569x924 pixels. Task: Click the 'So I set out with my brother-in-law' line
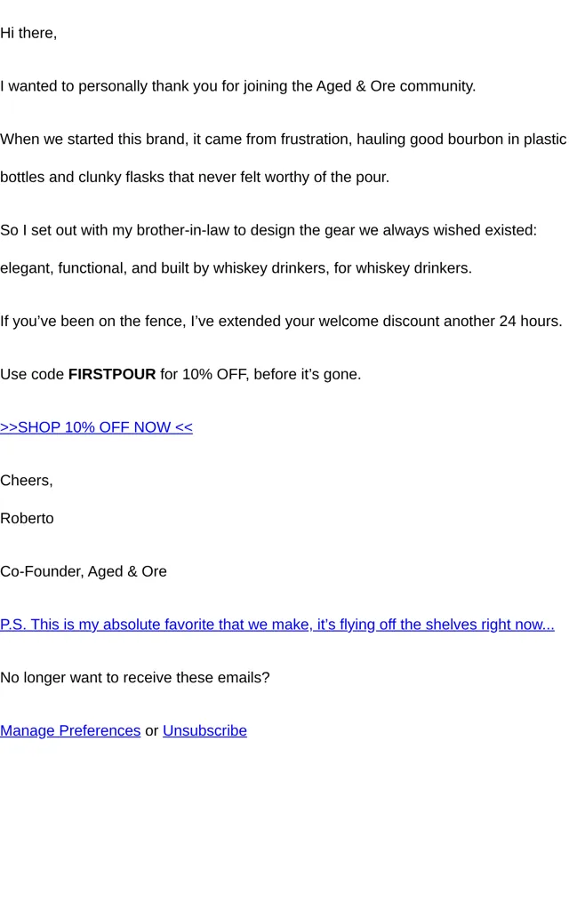268,230
